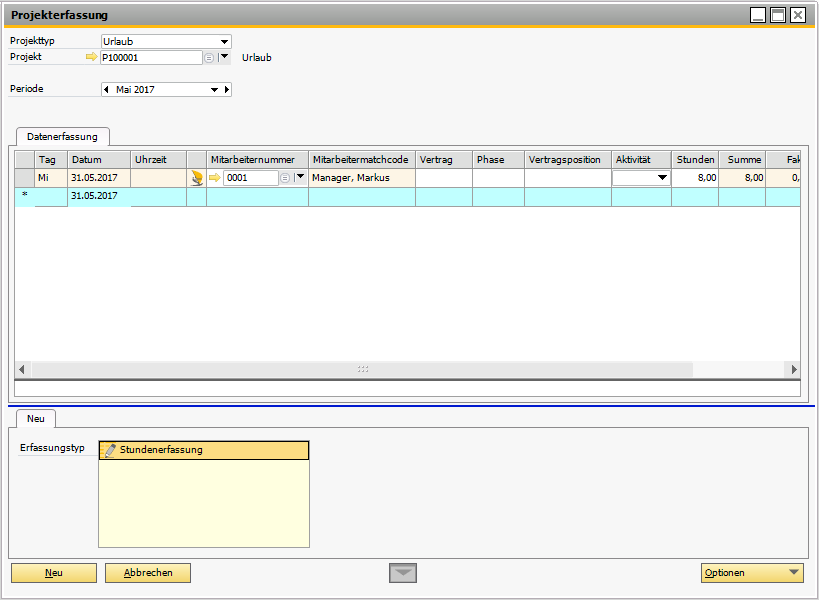
Task: Open the Mitarbeiternummer choose-from-list icon
Action: 285,178
